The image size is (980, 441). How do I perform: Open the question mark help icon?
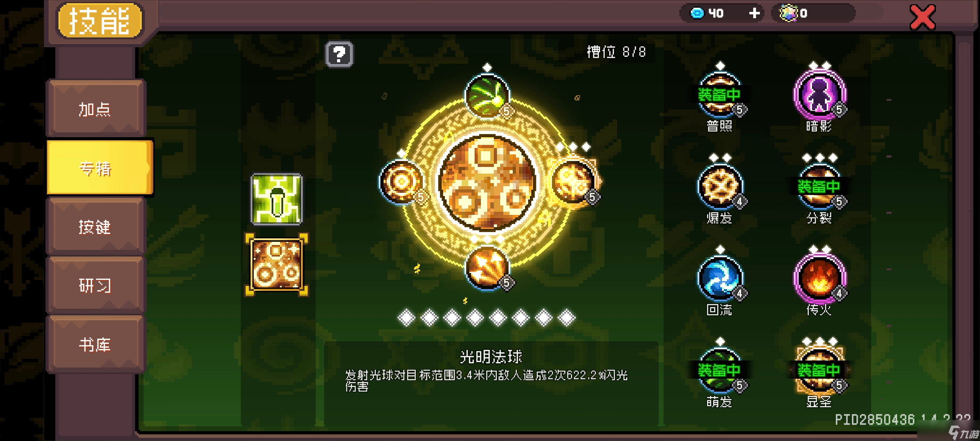pyautogui.click(x=339, y=54)
